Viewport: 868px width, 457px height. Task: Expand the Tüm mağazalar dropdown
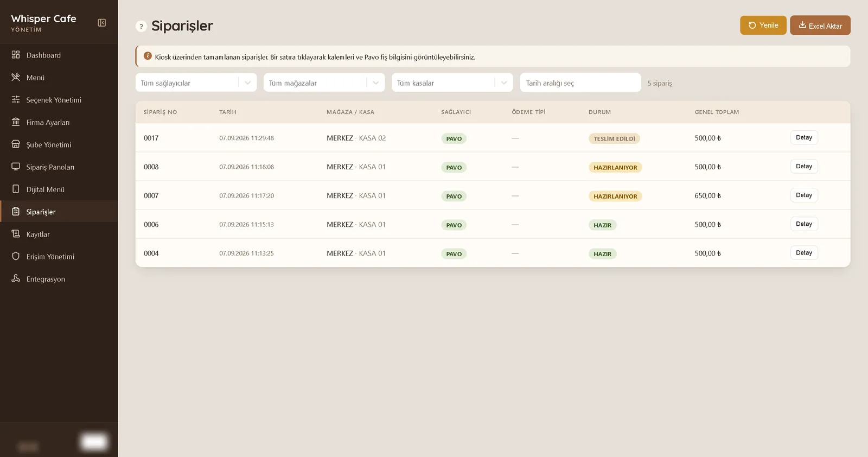click(324, 82)
